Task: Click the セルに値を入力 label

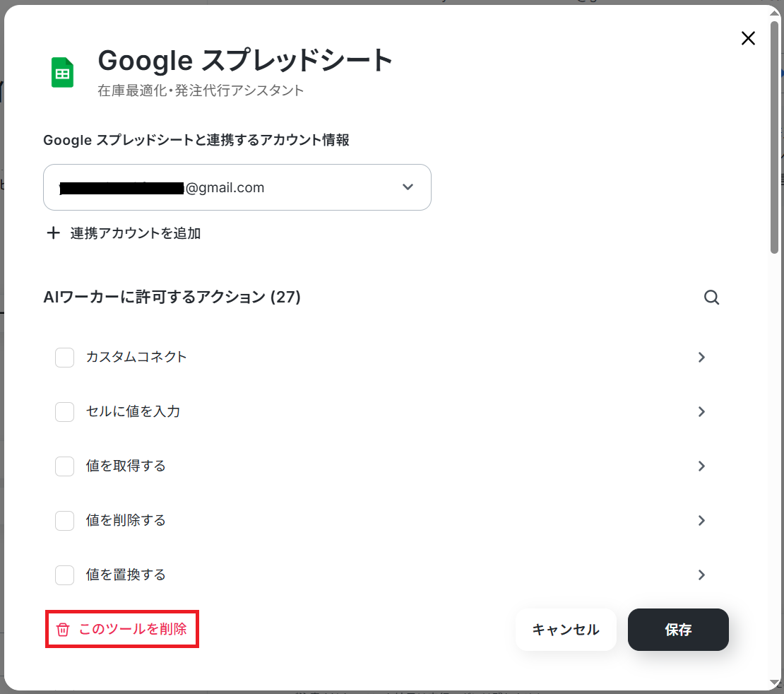Action: pos(133,411)
